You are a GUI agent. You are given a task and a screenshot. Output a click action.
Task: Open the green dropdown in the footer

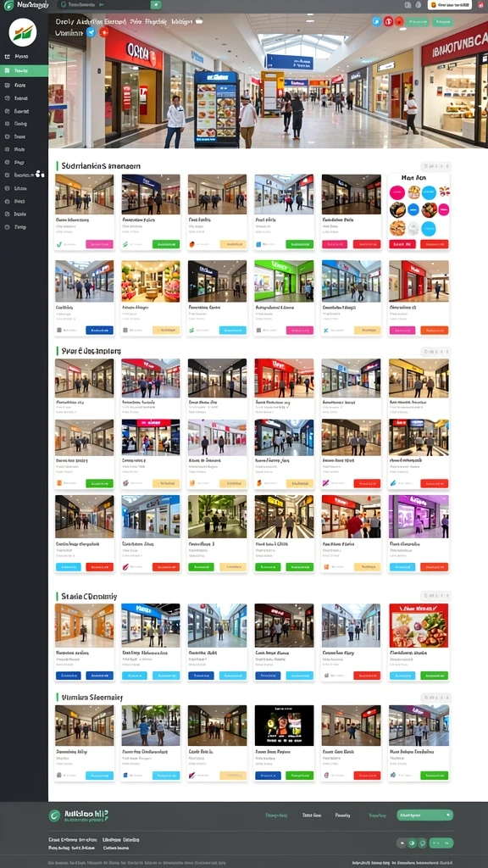click(425, 815)
